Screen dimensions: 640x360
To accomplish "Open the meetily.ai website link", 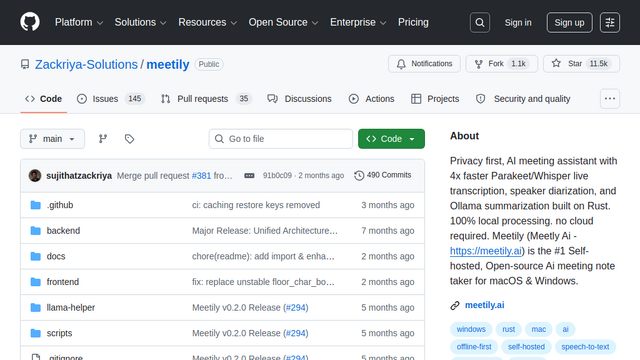I will coord(484,305).
